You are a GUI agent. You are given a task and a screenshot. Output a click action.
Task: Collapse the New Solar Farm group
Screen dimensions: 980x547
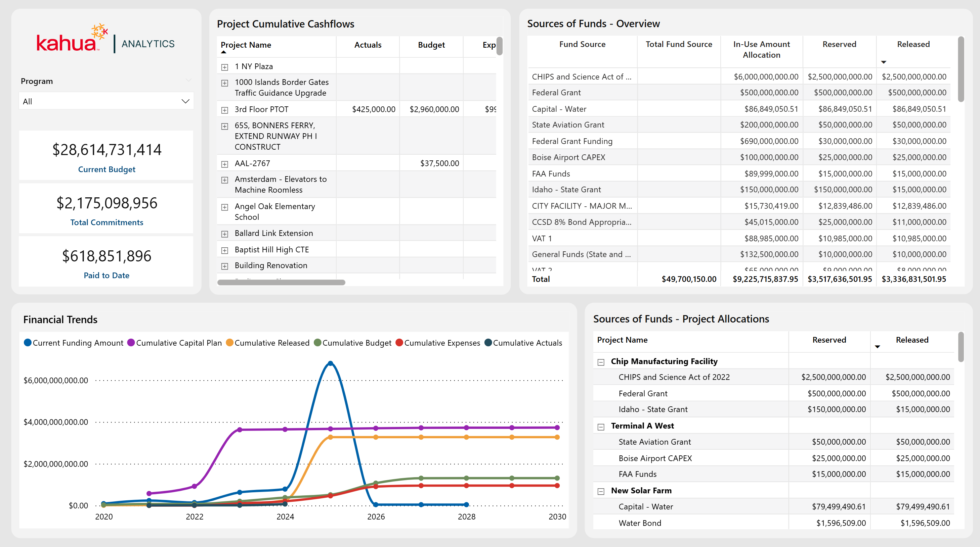601,492
